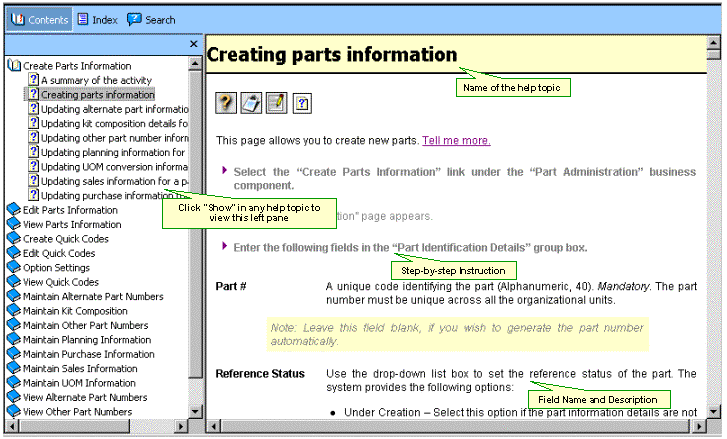The width and height of the screenshot is (727, 439).
Task: Click the Maintain Kit Composition book icon
Action: click(x=13, y=311)
